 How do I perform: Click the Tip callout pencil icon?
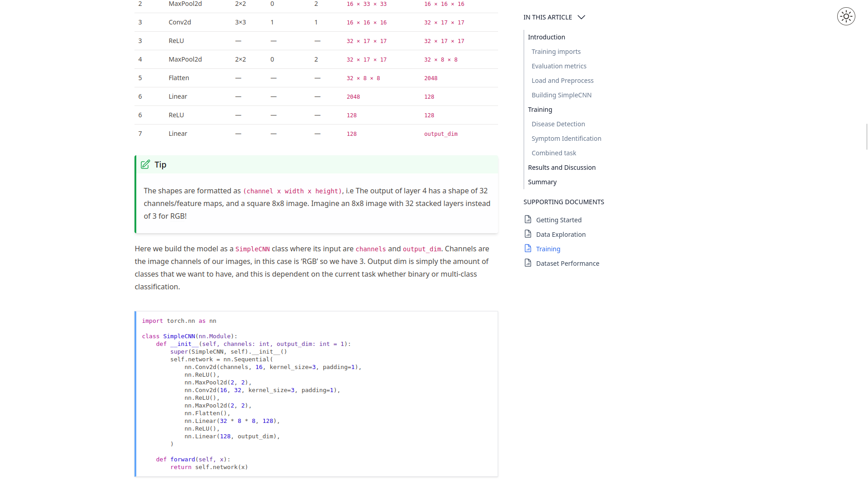tap(145, 165)
